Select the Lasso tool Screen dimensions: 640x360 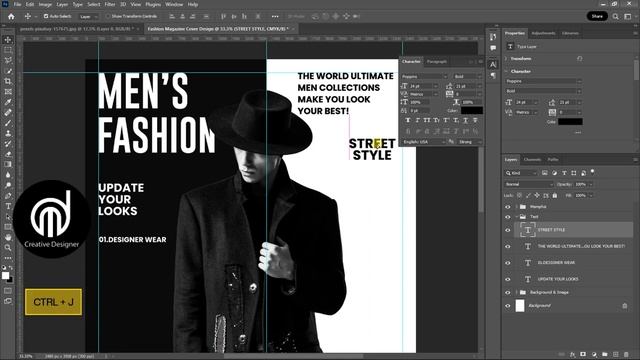8,60
